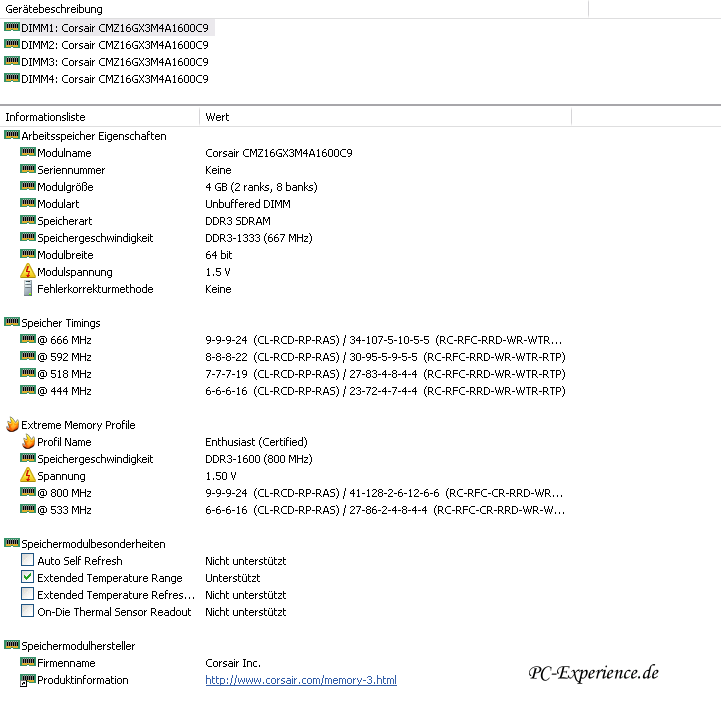721x703 pixels.
Task: Toggle the Auto Self Refresh checkbox
Action: coord(28,561)
